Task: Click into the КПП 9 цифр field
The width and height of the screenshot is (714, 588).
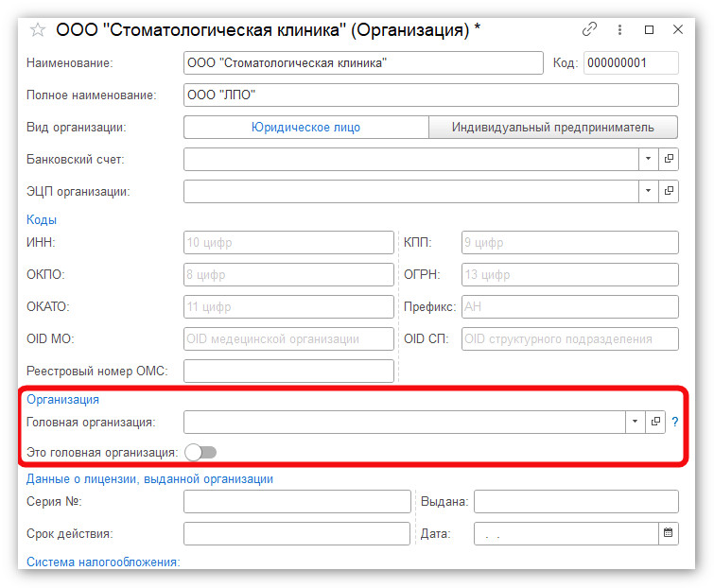Action: click(569, 242)
